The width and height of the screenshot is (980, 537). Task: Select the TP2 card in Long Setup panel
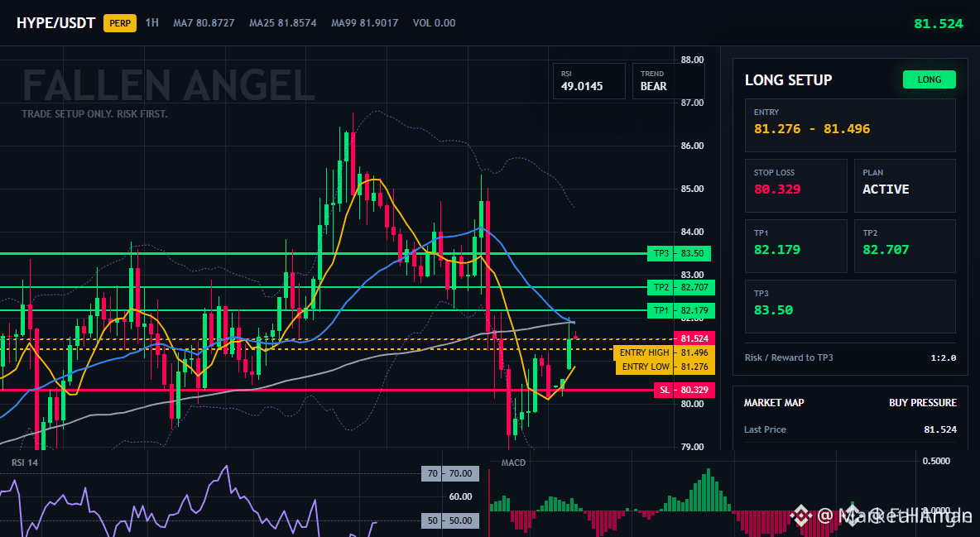click(905, 246)
